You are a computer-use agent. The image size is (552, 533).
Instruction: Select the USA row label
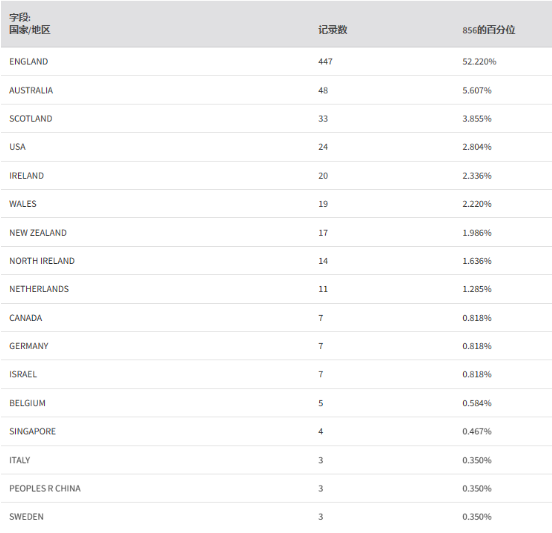coord(17,147)
